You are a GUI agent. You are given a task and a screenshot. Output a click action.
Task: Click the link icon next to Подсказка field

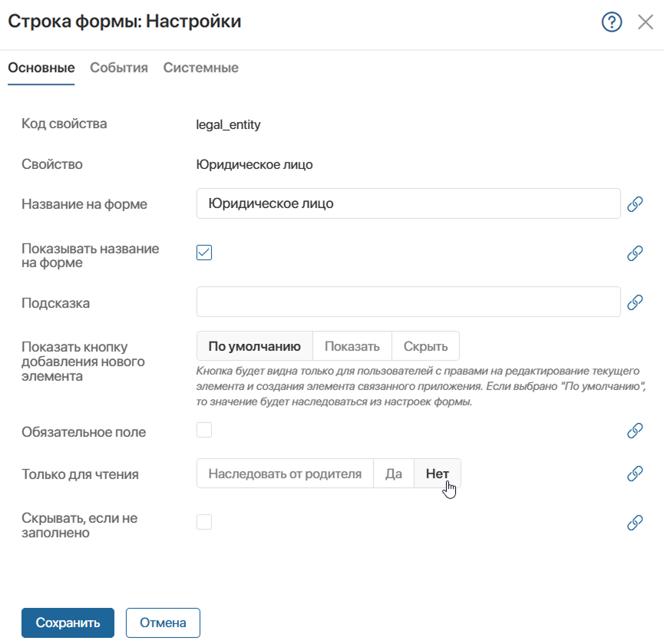click(x=635, y=302)
